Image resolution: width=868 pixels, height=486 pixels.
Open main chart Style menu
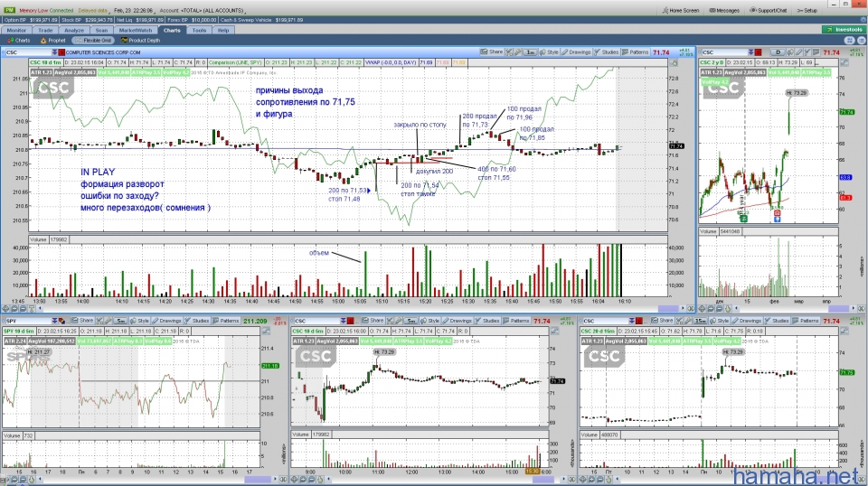pyautogui.click(x=549, y=52)
